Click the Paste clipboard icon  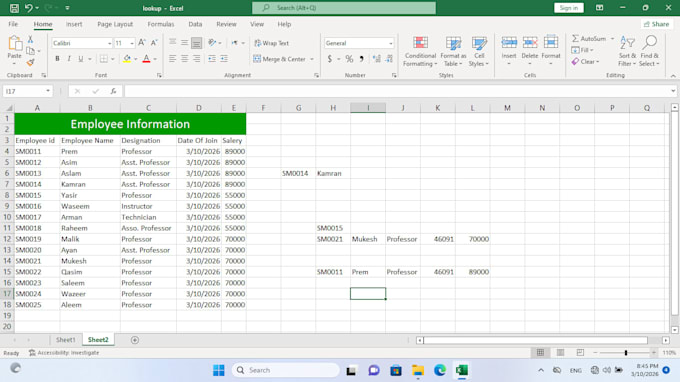(x=15, y=43)
